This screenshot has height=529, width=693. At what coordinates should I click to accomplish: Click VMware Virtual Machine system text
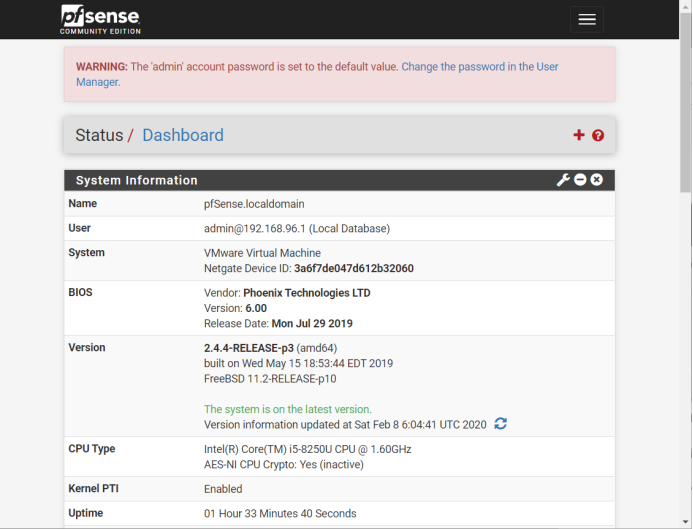[x=263, y=253]
